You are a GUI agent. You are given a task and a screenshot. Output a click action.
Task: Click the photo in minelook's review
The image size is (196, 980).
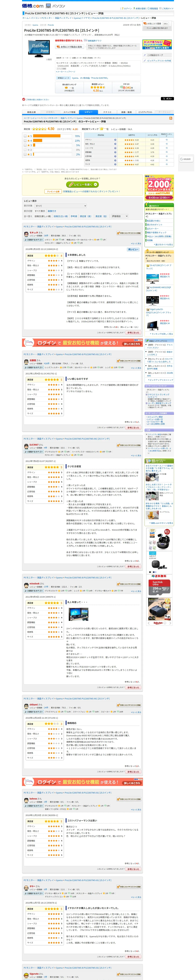78,614
